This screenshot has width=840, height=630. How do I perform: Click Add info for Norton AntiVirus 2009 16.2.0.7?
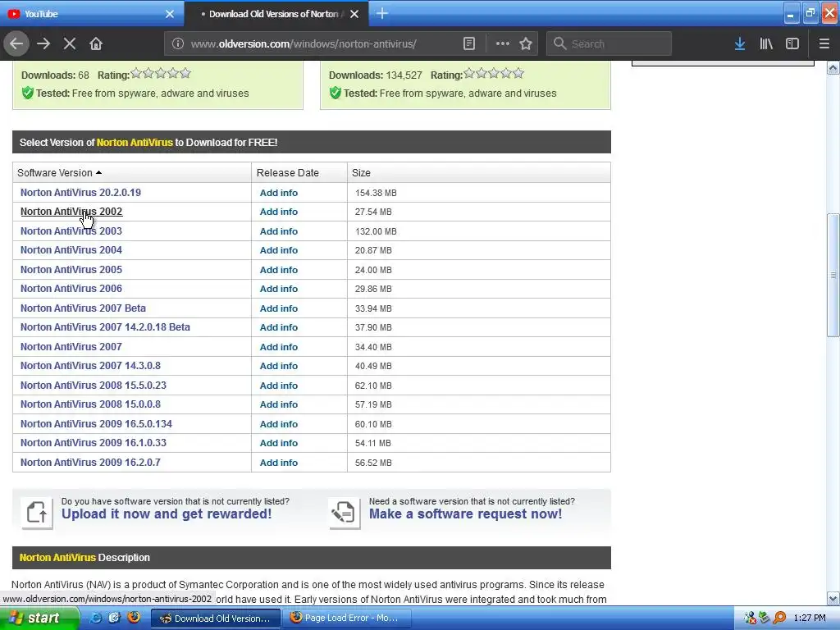[x=279, y=463]
